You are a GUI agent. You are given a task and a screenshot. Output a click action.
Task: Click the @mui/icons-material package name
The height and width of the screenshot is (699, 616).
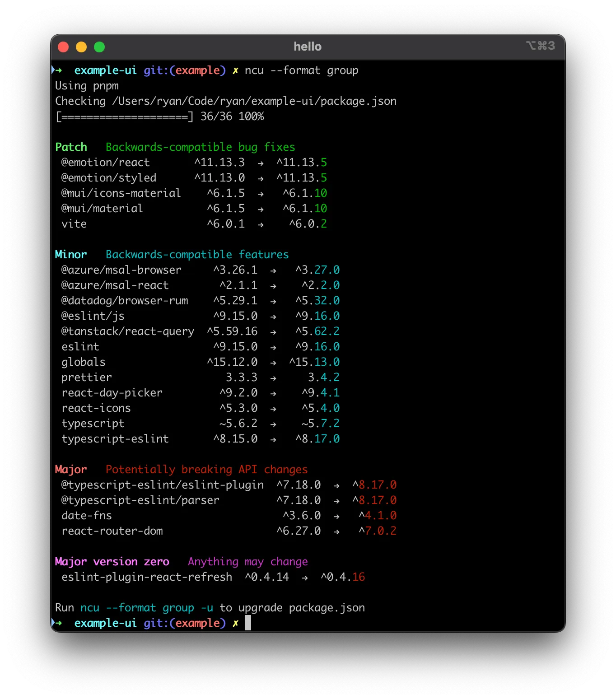(x=121, y=193)
